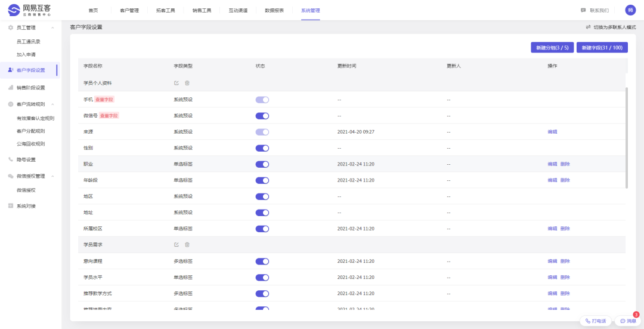
Task: Click edit icon for 学员个人资料 group
Action: click(x=176, y=83)
